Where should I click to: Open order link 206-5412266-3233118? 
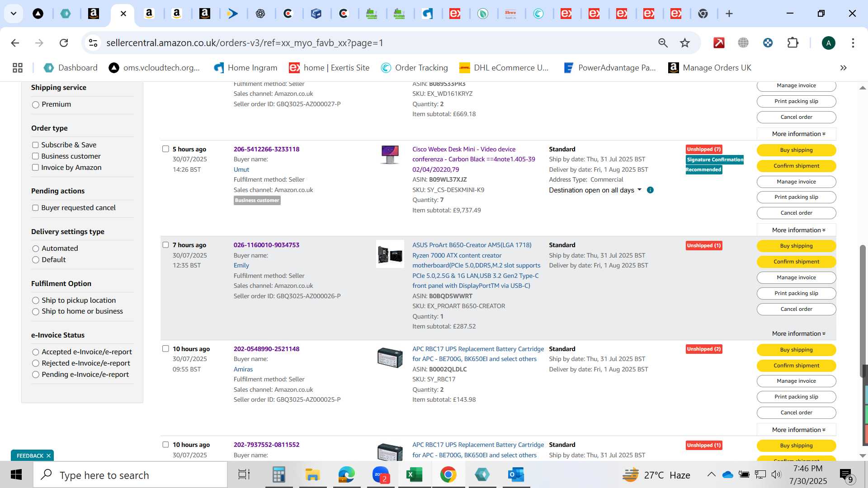pyautogui.click(x=266, y=149)
